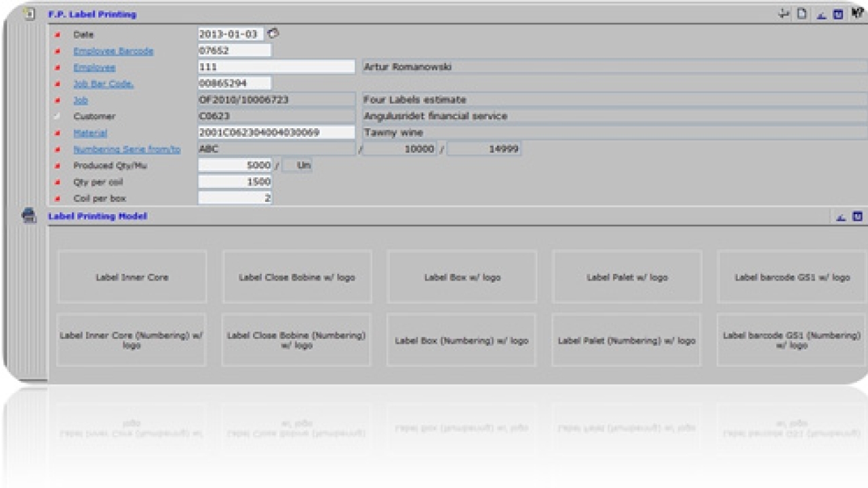Click the Qty per coil label
The image size is (868, 488).
(x=98, y=182)
